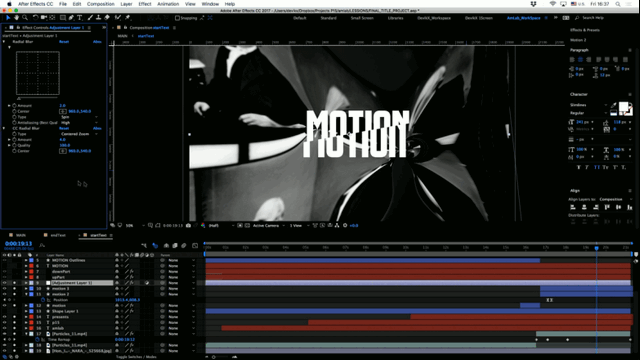Click red label swatch of MOTION layer
Viewport: 640px width, 360px height.
pos(31,266)
